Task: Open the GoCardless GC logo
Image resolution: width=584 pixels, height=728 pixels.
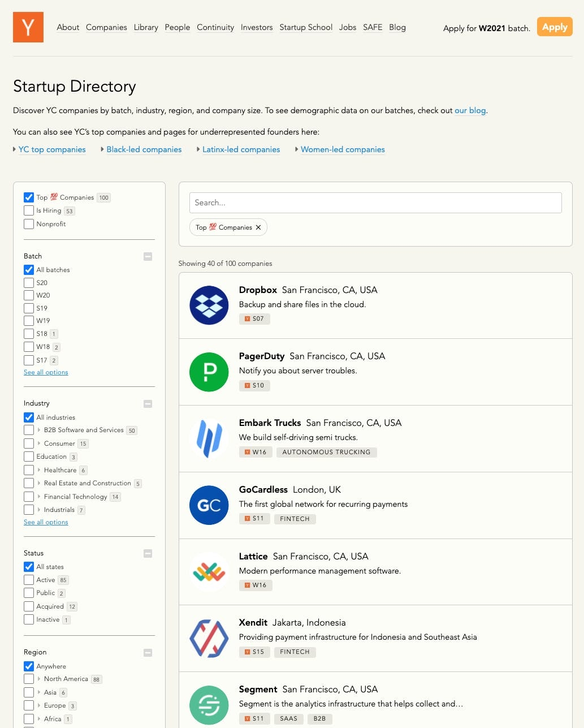Action: tap(209, 505)
